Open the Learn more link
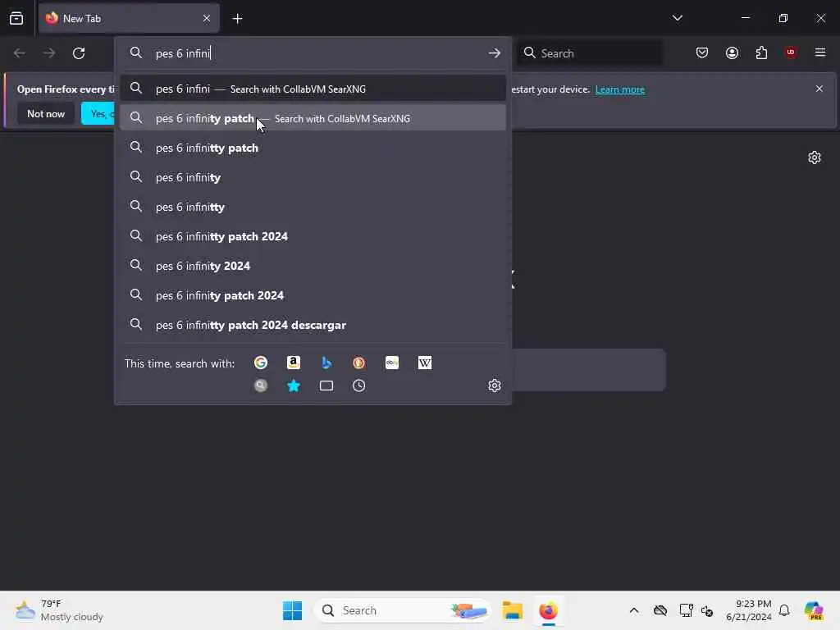The image size is (840, 630). coord(620,89)
